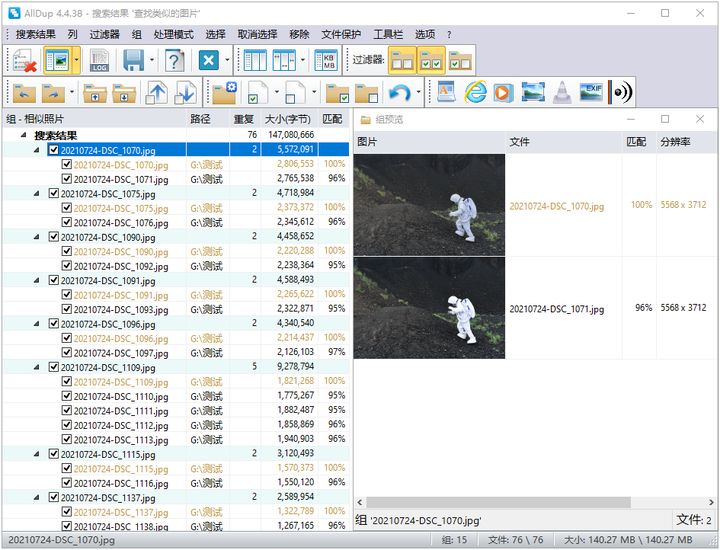Click the DSC_1071 astronaut preview thumbnail
The width and height of the screenshot is (720, 550).
[429, 308]
